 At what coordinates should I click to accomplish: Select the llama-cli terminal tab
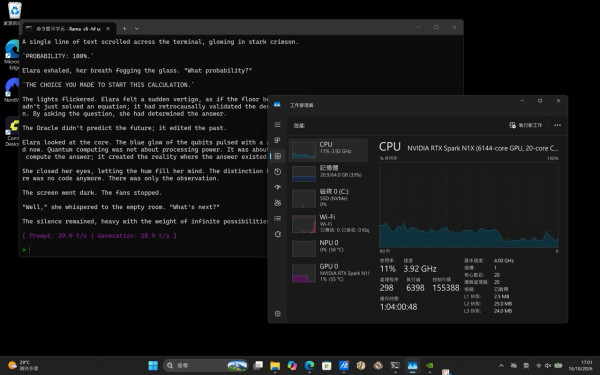coord(67,29)
